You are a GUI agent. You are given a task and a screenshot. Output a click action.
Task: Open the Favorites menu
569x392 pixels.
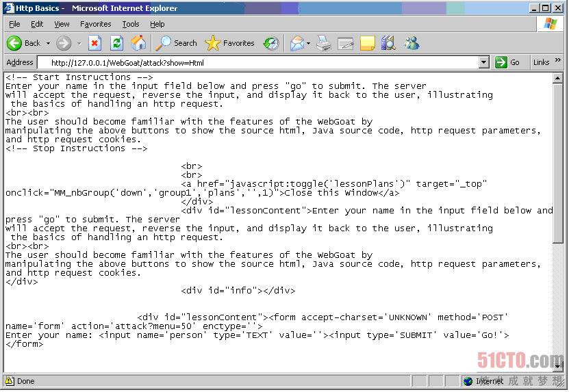pyautogui.click(x=95, y=24)
